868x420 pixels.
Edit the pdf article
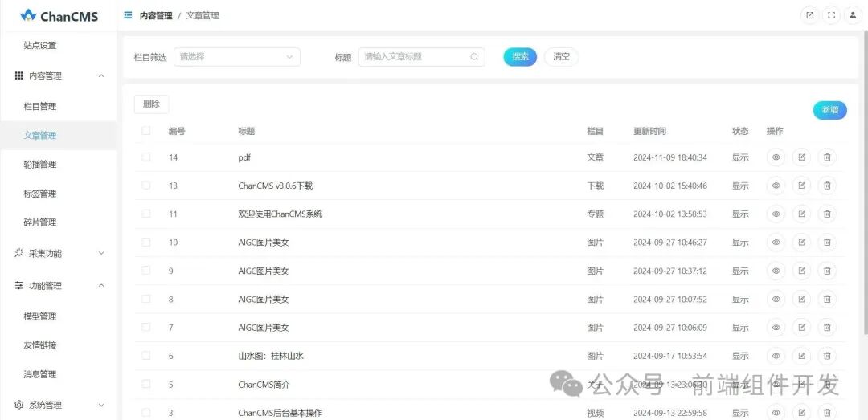click(801, 157)
